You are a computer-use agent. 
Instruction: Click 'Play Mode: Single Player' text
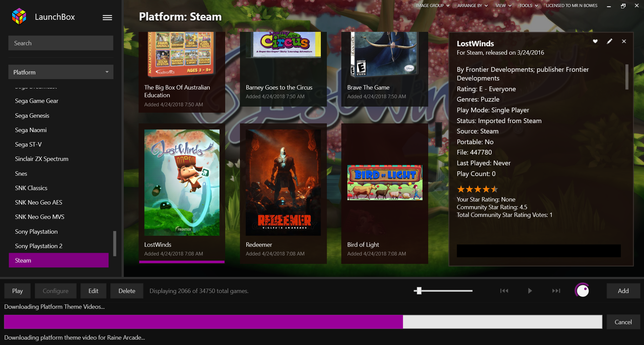click(493, 110)
